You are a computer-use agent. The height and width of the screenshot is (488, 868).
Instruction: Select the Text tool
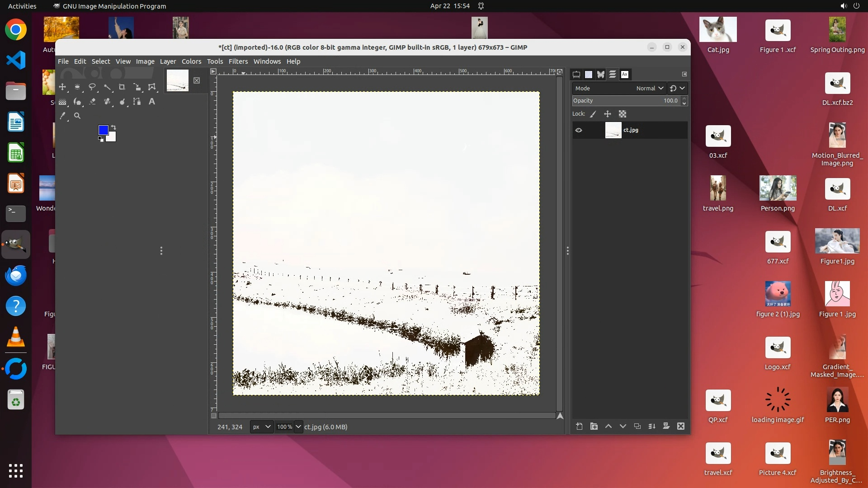click(x=152, y=102)
